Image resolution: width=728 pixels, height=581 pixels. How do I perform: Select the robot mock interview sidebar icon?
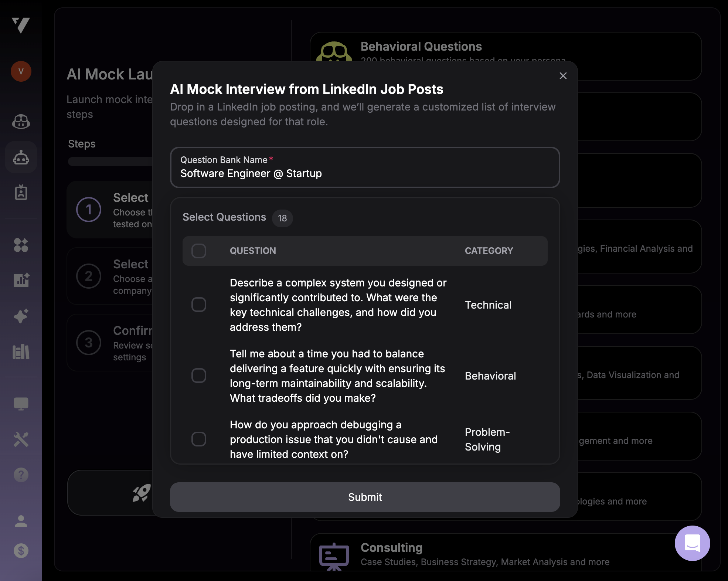pyautogui.click(x=21, y=157)
